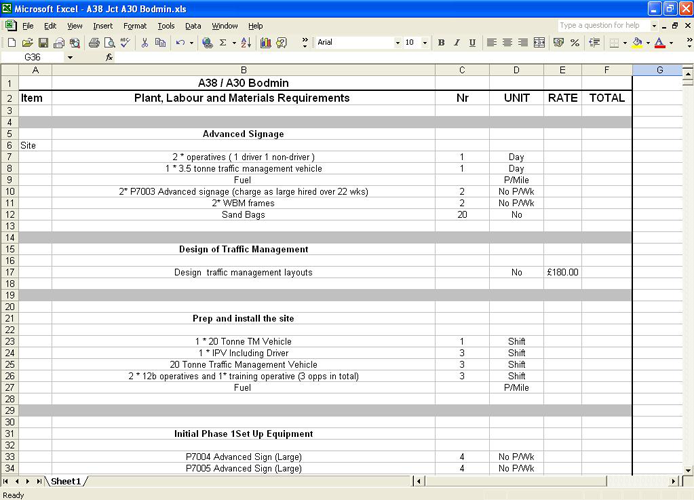Screen dimensions: 694x500
Task: Select cell 'Design traffic management layouts'
Action: [243, 272]
